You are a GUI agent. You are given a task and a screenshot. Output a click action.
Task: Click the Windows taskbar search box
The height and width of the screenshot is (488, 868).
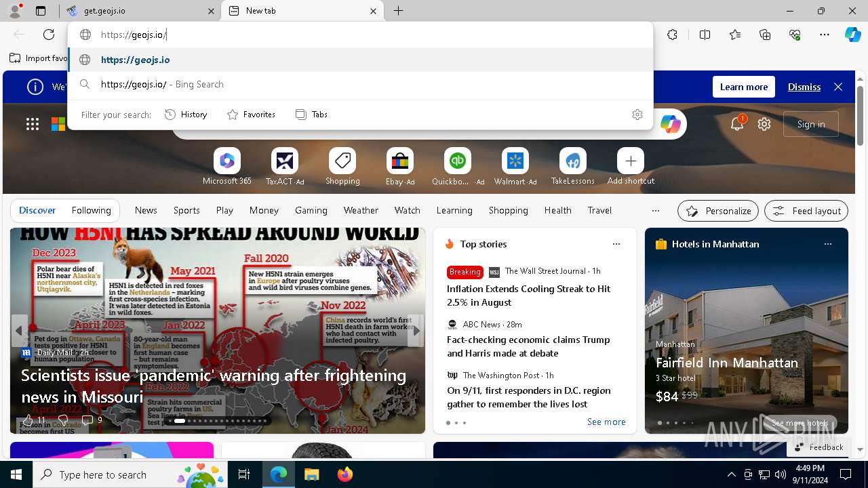[130, 475]
